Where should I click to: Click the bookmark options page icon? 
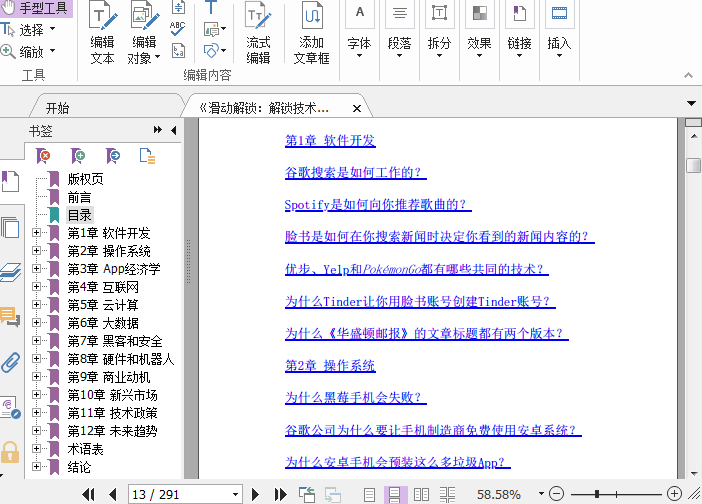[147, 156]
